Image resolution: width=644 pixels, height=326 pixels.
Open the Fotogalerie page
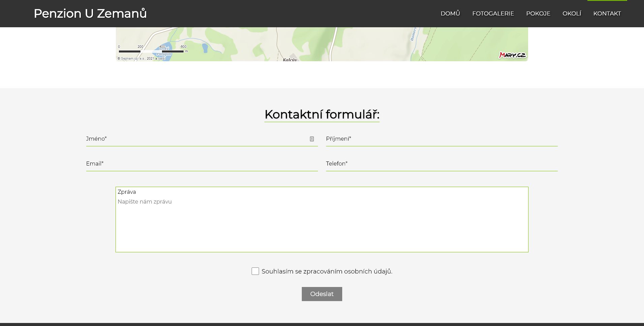tap(493, 13)
